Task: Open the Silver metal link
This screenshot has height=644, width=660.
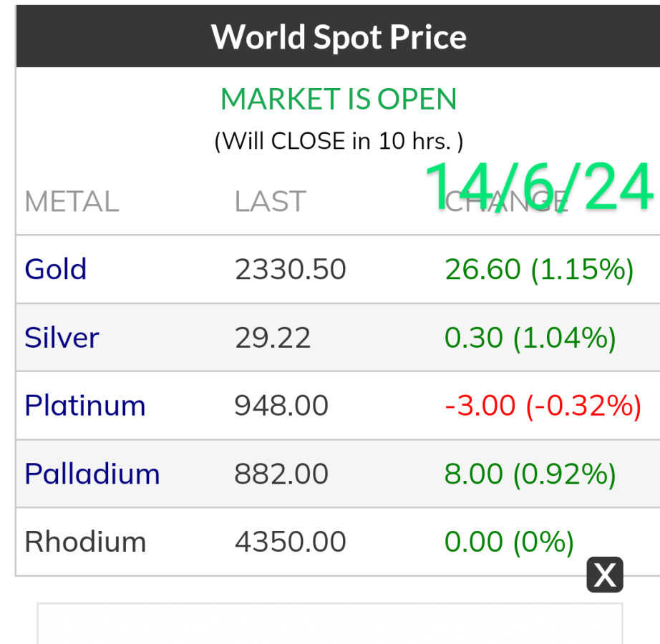Action: [x=62, y=337]
